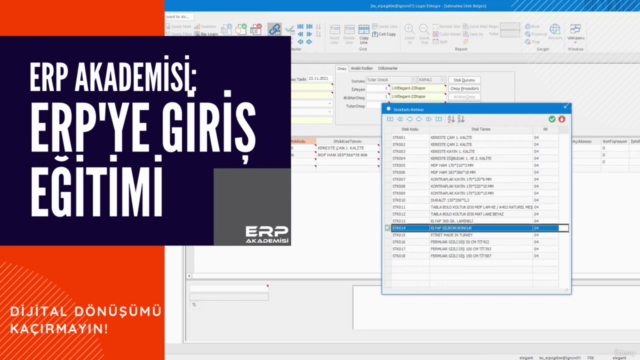The width and height of the screenshot is (640, 360).
Task: Select row STK006 MDF HAM 183*366*18 MM
Action: tap(475, 172)
